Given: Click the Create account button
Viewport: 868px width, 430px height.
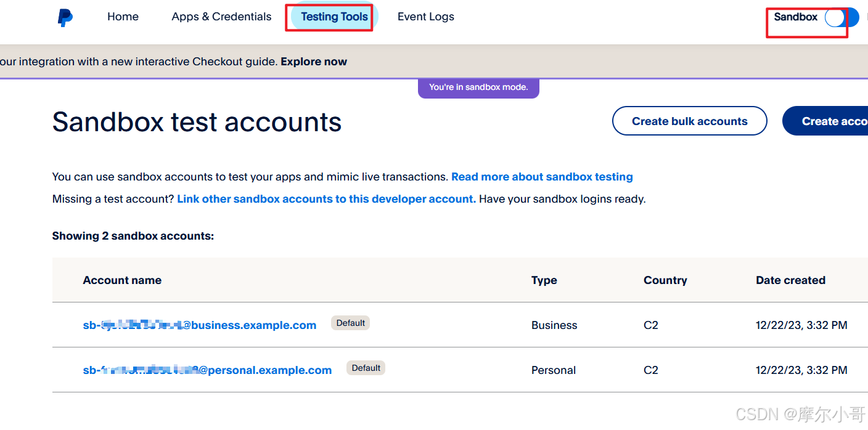Looking at the screenshot, I should click(825, 121).
